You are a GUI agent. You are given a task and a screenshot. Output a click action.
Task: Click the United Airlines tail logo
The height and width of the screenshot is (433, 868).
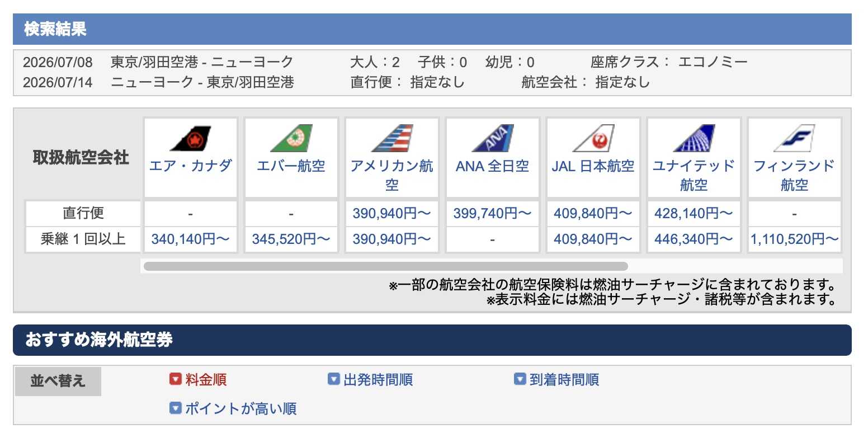click(x=694, y=139)
